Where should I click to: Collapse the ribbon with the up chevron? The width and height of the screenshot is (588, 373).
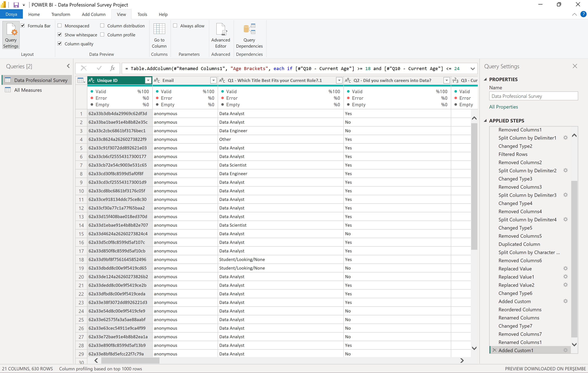(x=574, y=15)
